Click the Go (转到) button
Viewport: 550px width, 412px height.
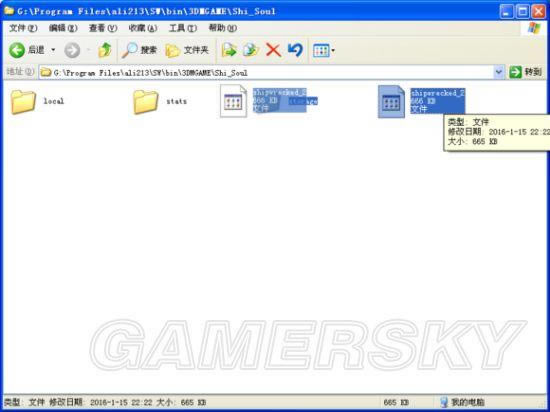(525, 72)
